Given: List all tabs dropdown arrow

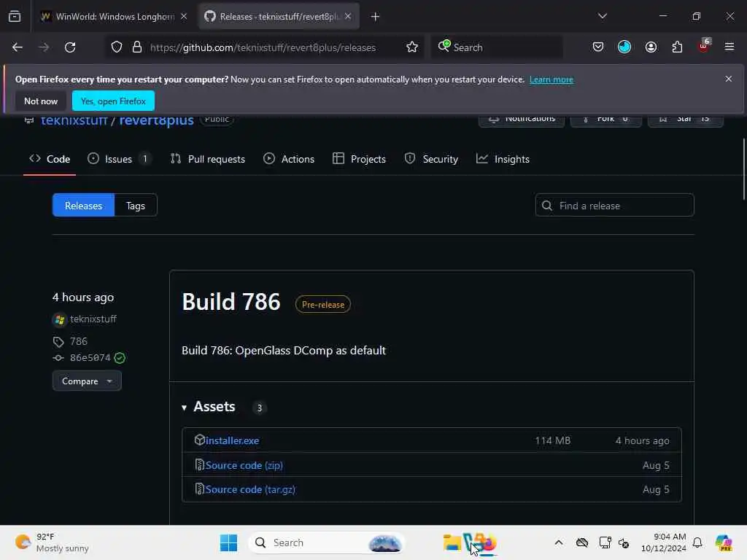Looking at the screenshot, I should point(602,16).
